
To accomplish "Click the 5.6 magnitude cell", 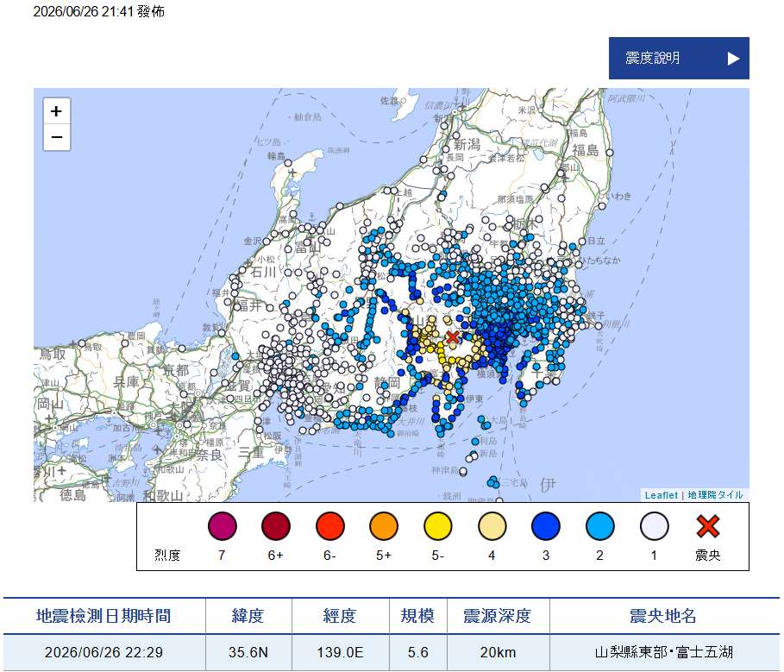I will coord(417,652).
